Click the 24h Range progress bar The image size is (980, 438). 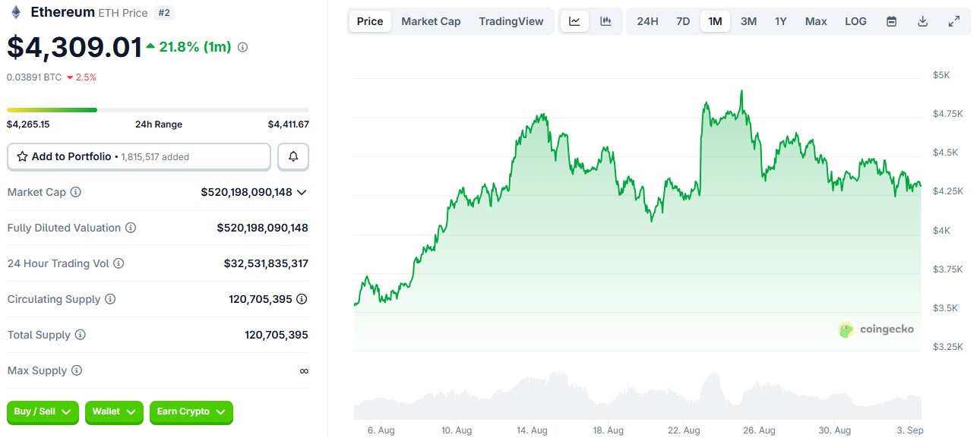[x=158, y=110]
